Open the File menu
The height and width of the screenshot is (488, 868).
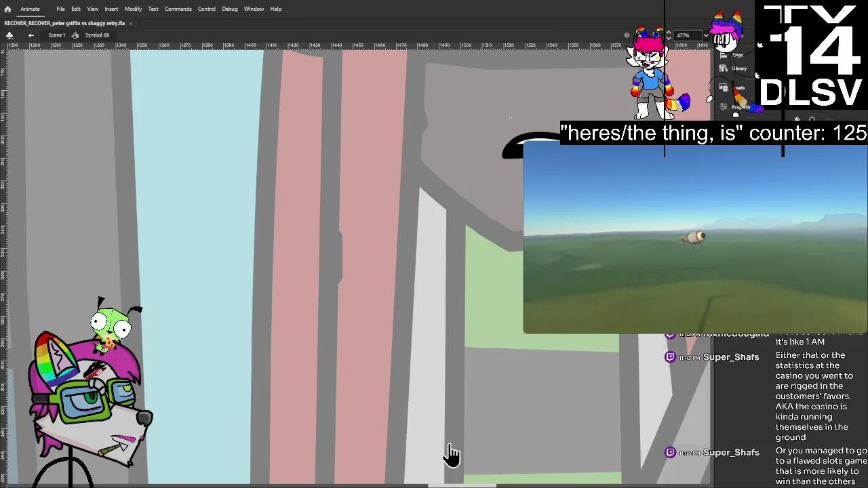pyautogui.click(x=60, y=9)
